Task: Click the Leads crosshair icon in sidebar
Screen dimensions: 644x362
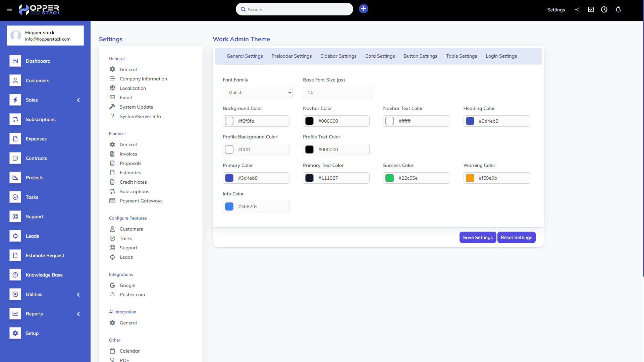Action: coord(15,236)
